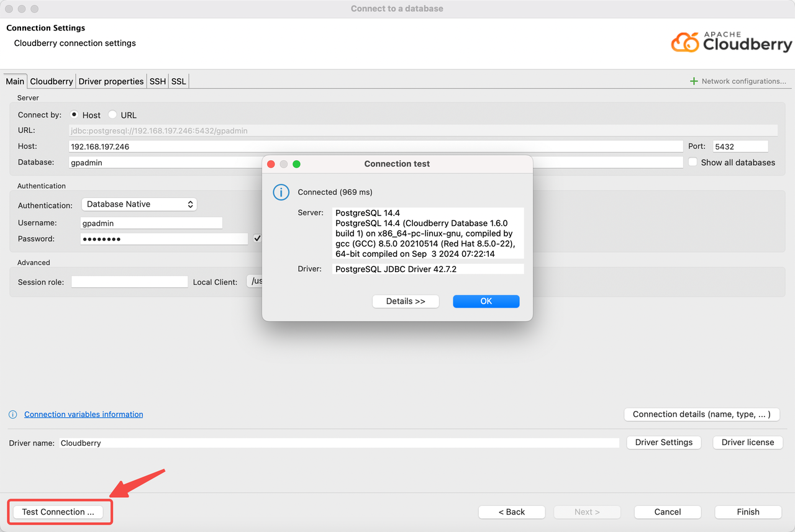Screen dimensions: 795x532
Task: Enable Show all databases checkbox
Action: tap(693, 163)
